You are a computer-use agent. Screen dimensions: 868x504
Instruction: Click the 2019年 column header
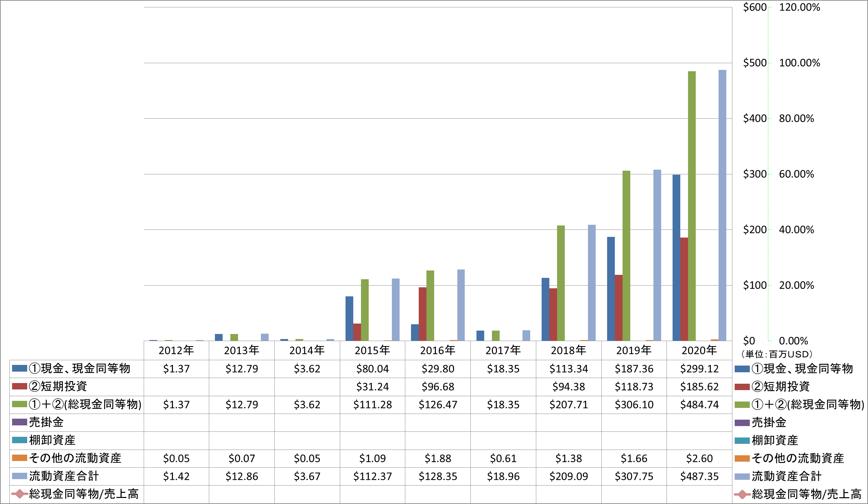coord(634,350)
